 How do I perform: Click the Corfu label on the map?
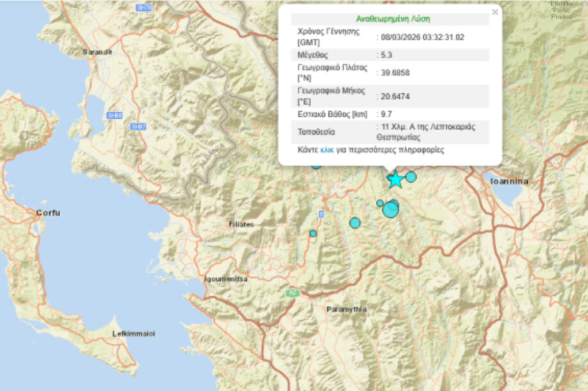48,213
